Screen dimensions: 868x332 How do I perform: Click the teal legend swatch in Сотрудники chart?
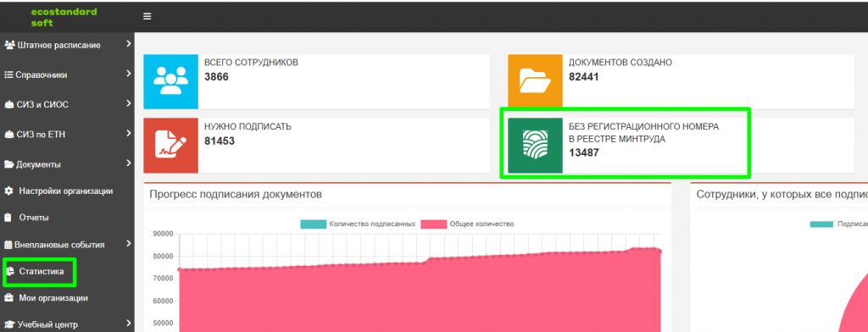pyautogui.click(x=821, y=224)
